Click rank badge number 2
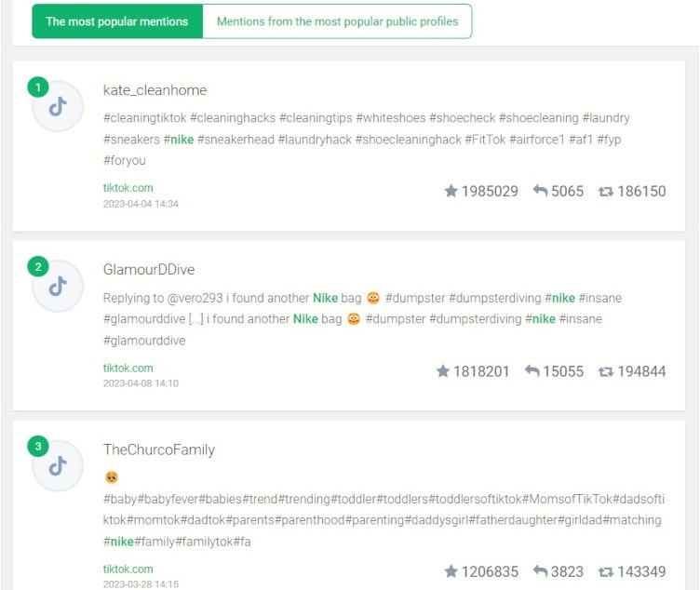The image size is (700, 590). 38,267
